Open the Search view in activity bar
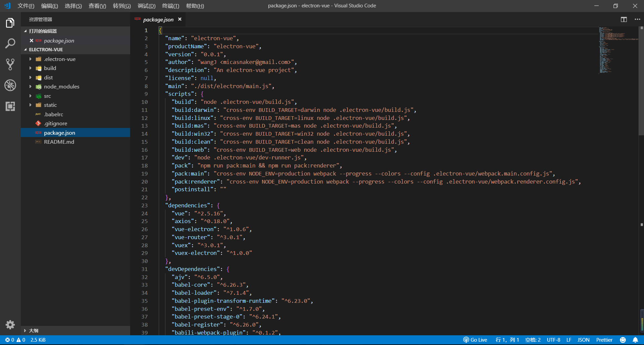 click(10, 44)
